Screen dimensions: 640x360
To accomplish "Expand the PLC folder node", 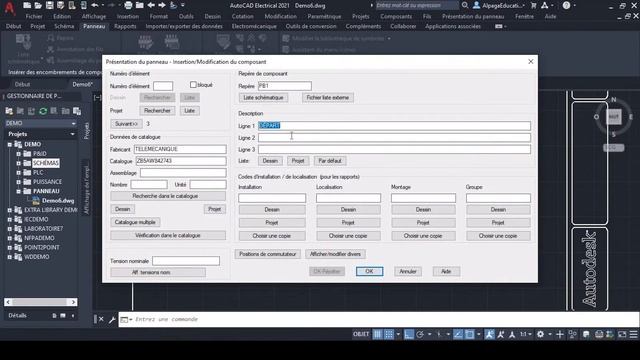I will point(18,173).
